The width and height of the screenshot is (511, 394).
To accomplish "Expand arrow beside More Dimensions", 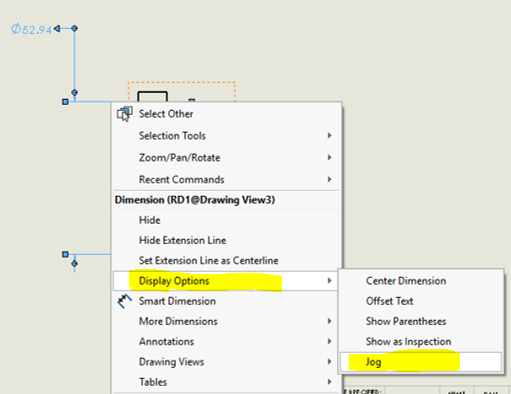I will click(x=329, y=321).
